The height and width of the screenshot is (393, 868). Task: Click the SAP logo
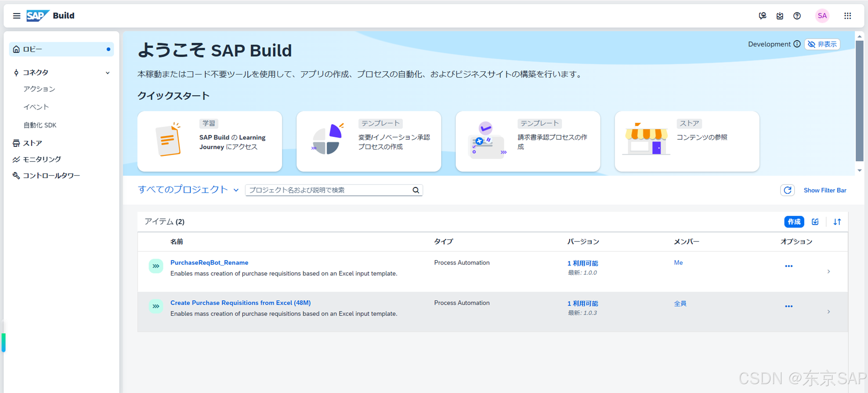point(38,16)
